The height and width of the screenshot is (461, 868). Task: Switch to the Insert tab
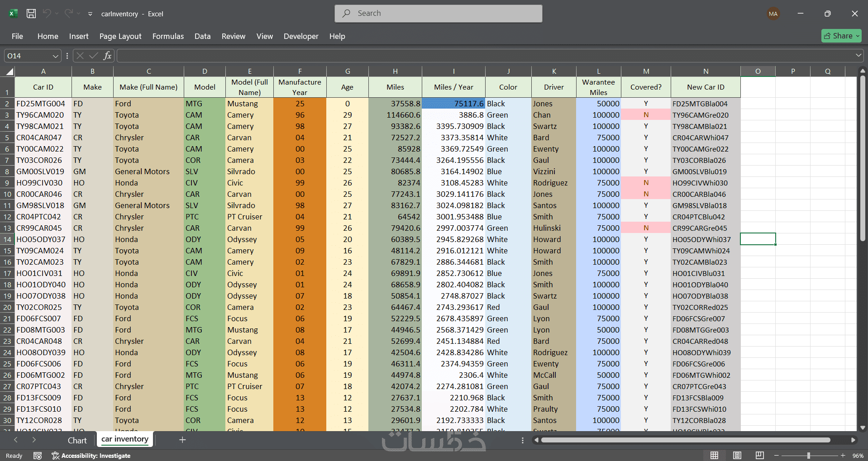pyautogui.click(x=79, y=36)
